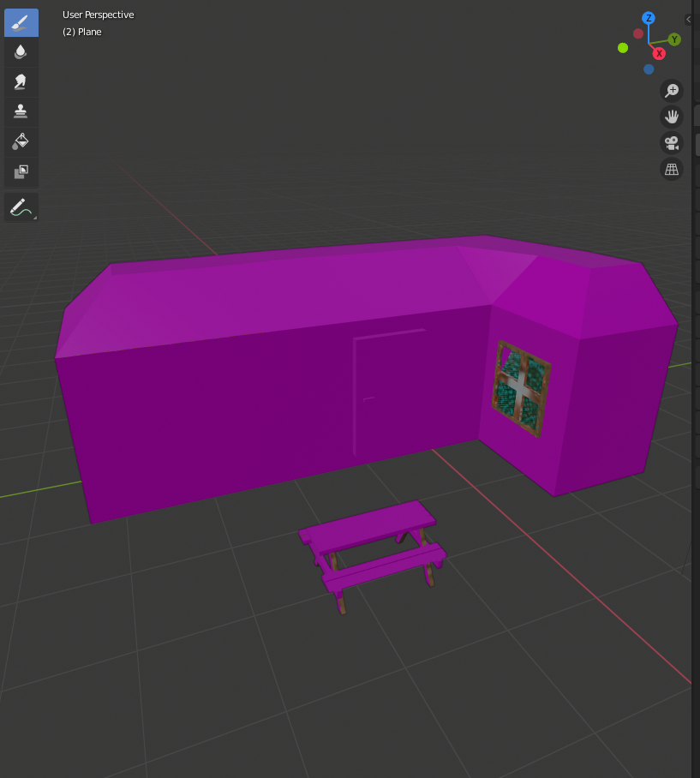Expand the sidebar with the top-right arrow
The width and height of the screenshot is (700, 778).
click(x=689, y=19)
